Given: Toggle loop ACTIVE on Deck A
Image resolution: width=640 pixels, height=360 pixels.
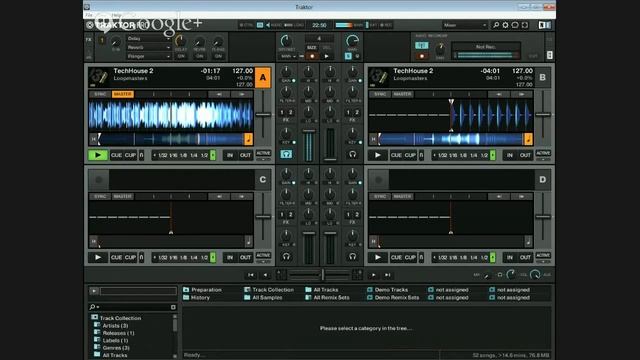Looking at the screenshot, I should pos(263,153).
